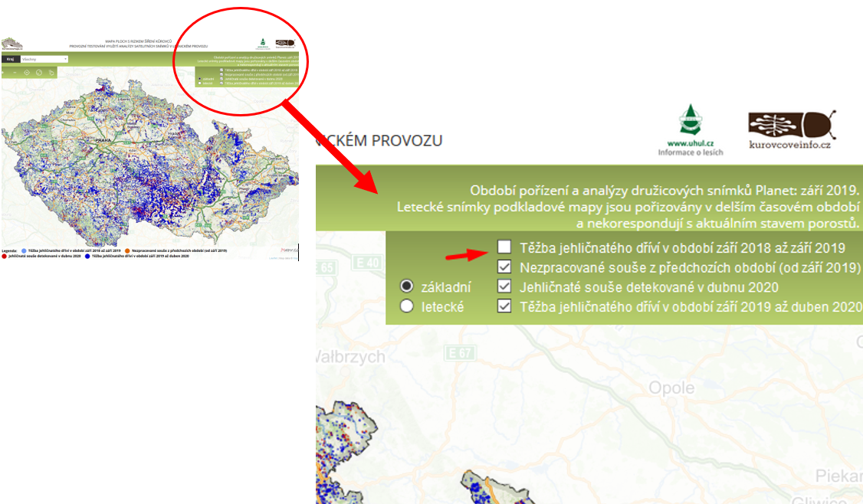Image resolution: width=863 pixels, height=504 pixels.
Task: Click PRAHA label on the small map
Action: coord(100,142)
